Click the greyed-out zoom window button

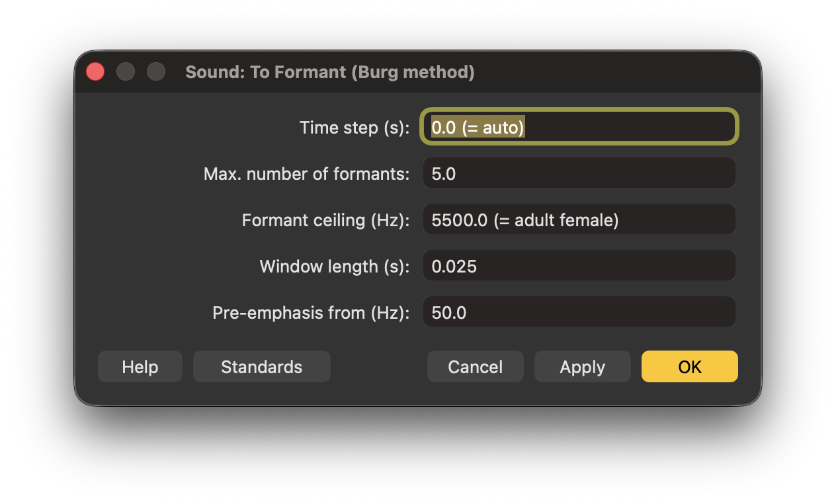pyautogui.click(x=156, y=71)
